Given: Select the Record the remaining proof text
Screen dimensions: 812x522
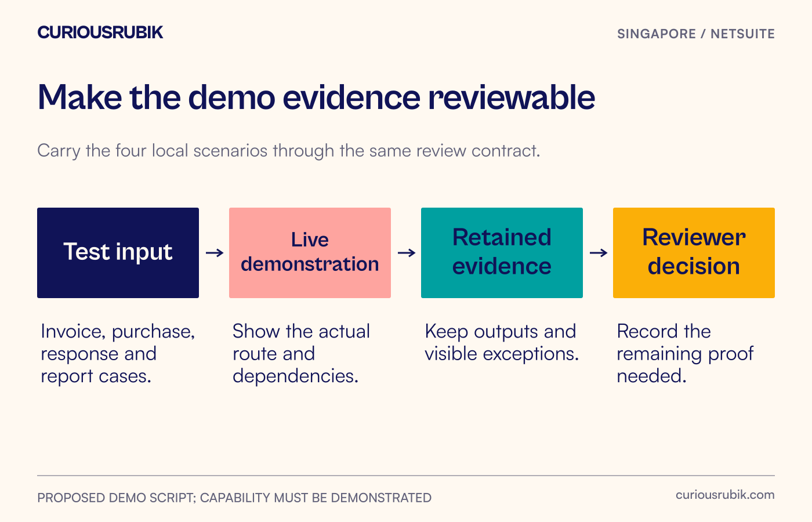Looking at the screenshot, I should [x=685, y=353].
